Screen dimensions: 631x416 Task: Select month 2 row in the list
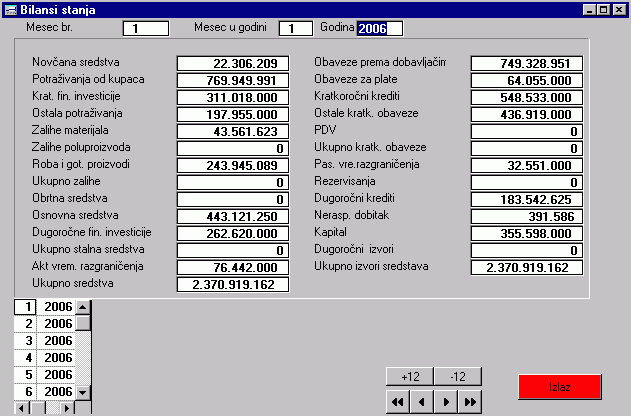tap(45, 324)
